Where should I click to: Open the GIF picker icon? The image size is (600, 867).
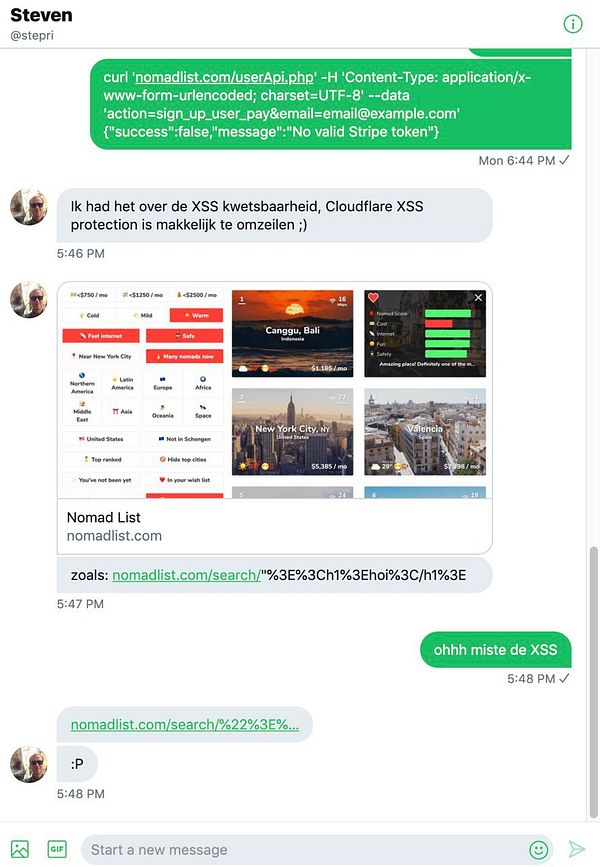tap(57, 849)
